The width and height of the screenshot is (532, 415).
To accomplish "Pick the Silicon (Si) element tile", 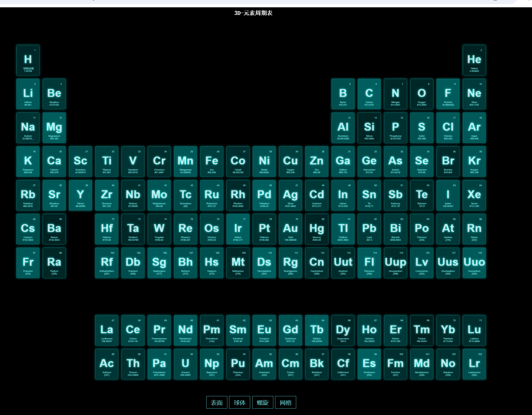I will click(x=369, y=128).
